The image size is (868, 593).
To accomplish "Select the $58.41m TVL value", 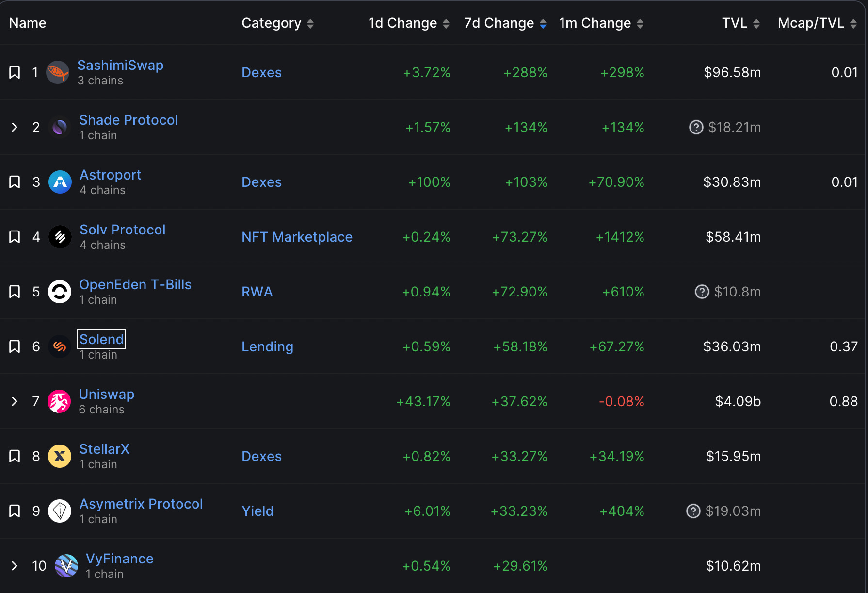I will (733, 237).
